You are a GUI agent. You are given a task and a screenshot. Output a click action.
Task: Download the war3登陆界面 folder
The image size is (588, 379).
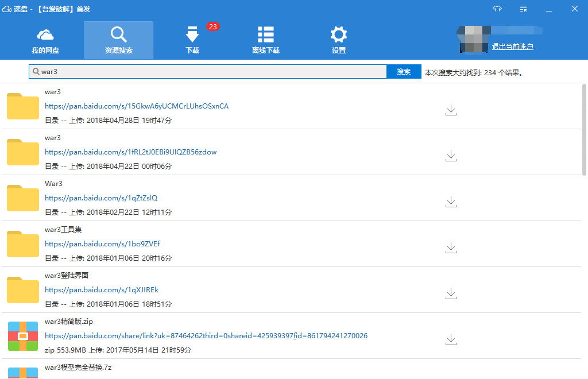coord(451,293)
